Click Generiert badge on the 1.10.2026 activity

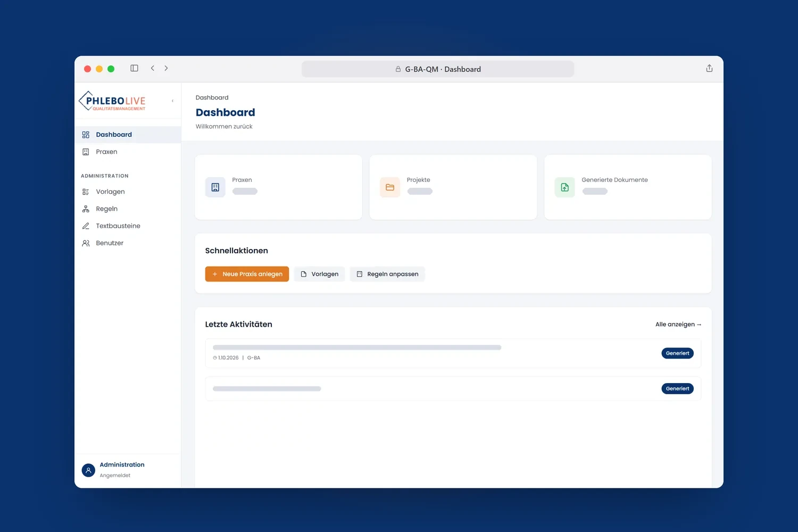[677, 353]
